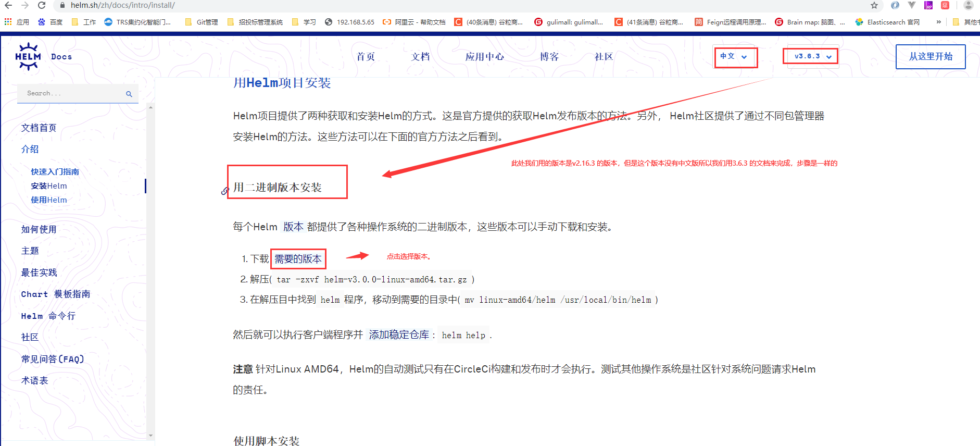
Task: Open the Elasticsearch 官网 bookmark
Action: coord(888,22)
